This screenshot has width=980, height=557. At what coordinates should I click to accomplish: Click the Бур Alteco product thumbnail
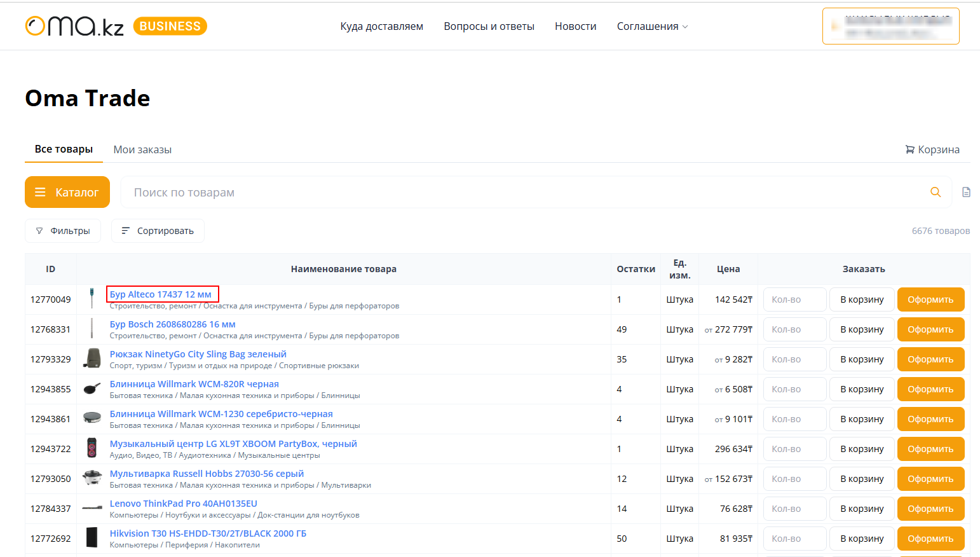(x=92, y=299)
